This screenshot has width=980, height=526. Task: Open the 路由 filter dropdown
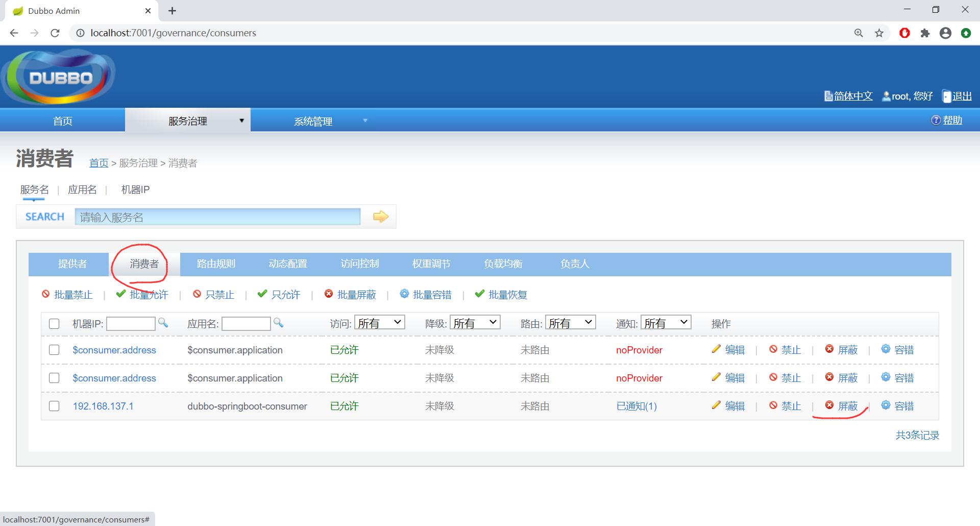point(571,323)
